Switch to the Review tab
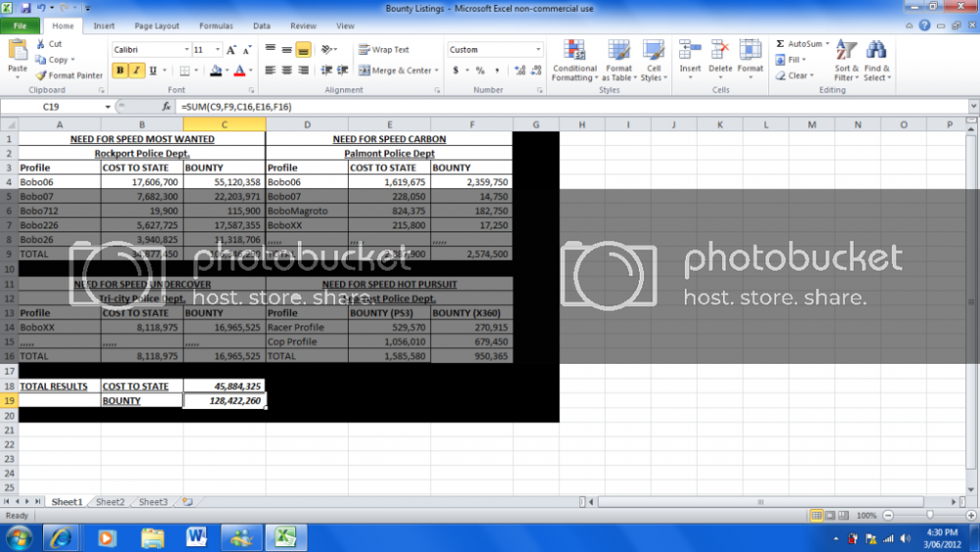980x552 pixels. point(303,25)
